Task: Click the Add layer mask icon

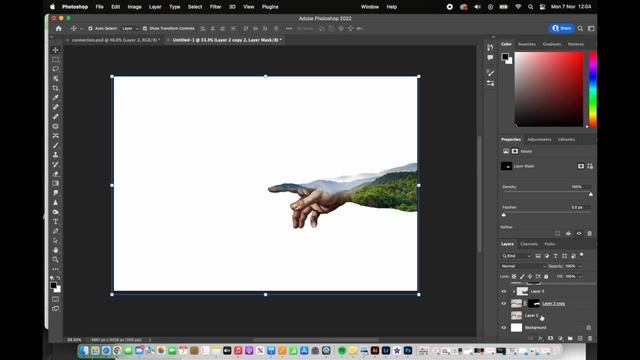Action: pos(550,338)
